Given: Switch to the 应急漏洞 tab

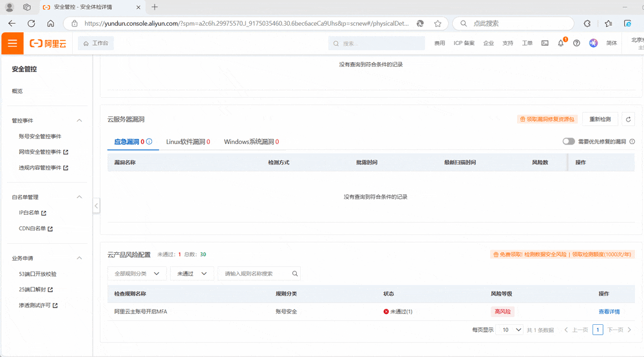Looking at the screenshot, I should (x=133, y=142).
